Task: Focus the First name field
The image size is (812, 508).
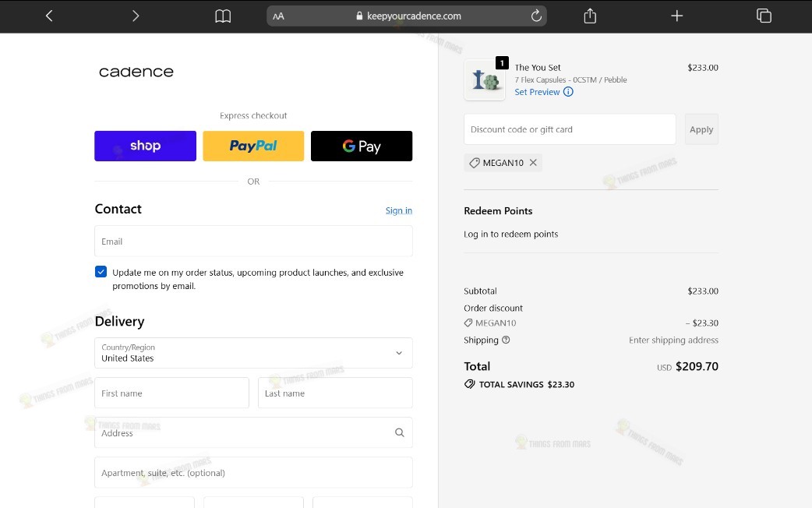Action: click(x=171, y=393)
